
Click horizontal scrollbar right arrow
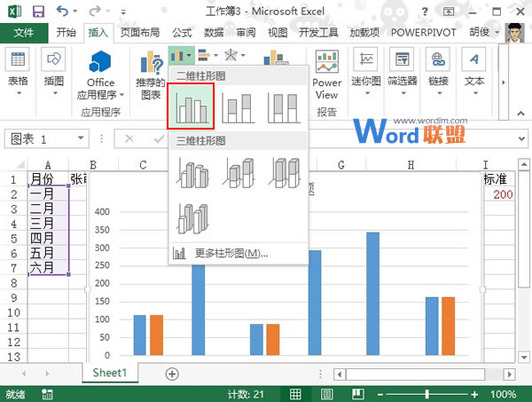pyautogui.click(x=509, y=374)
